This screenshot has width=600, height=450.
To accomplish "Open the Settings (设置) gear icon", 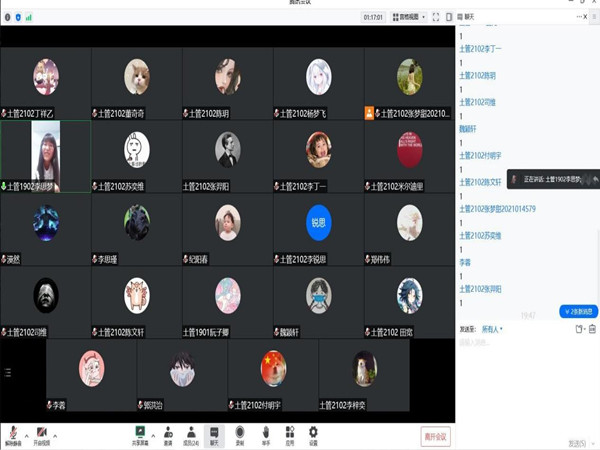I will (x=313, y=434).
